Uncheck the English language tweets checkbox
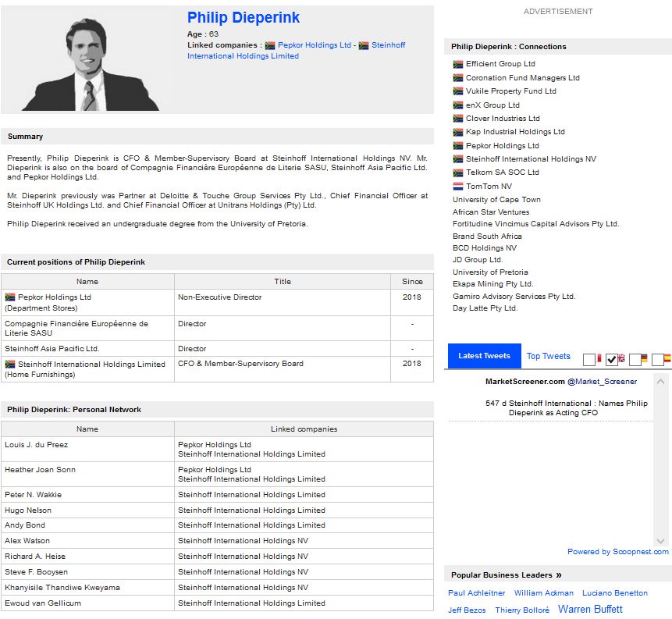 [x=612, y=360]
